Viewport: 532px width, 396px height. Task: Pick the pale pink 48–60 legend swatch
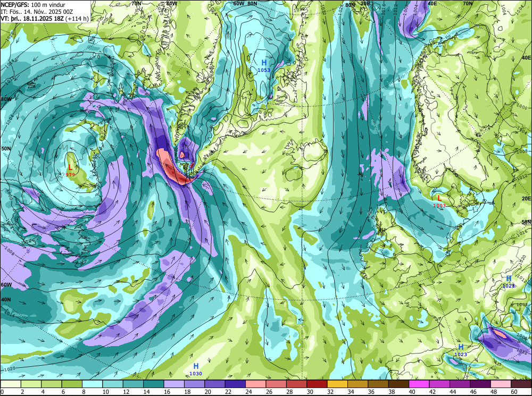(x=501, y=384)
